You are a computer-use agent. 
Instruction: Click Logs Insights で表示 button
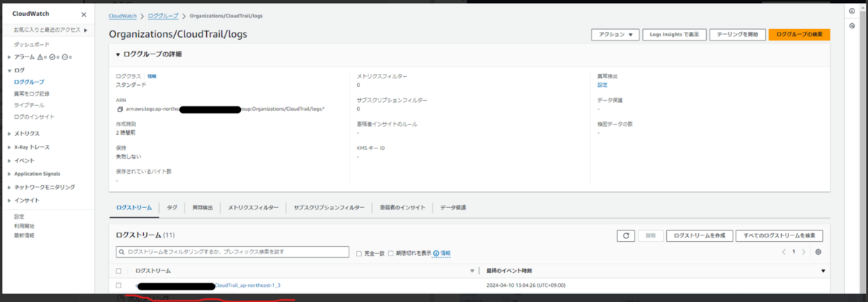pos(673,34)
